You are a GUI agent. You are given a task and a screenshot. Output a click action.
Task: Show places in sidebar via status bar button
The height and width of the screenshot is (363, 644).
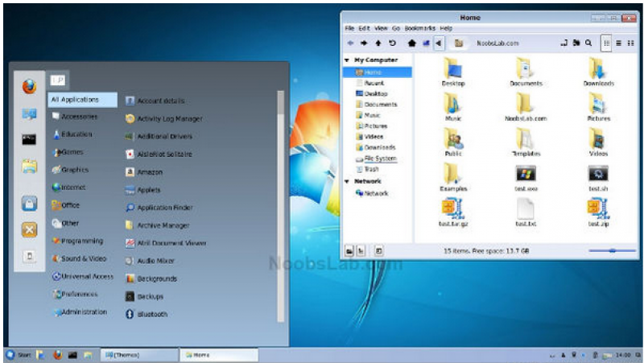pyautogui.click(x=349, y=251)
